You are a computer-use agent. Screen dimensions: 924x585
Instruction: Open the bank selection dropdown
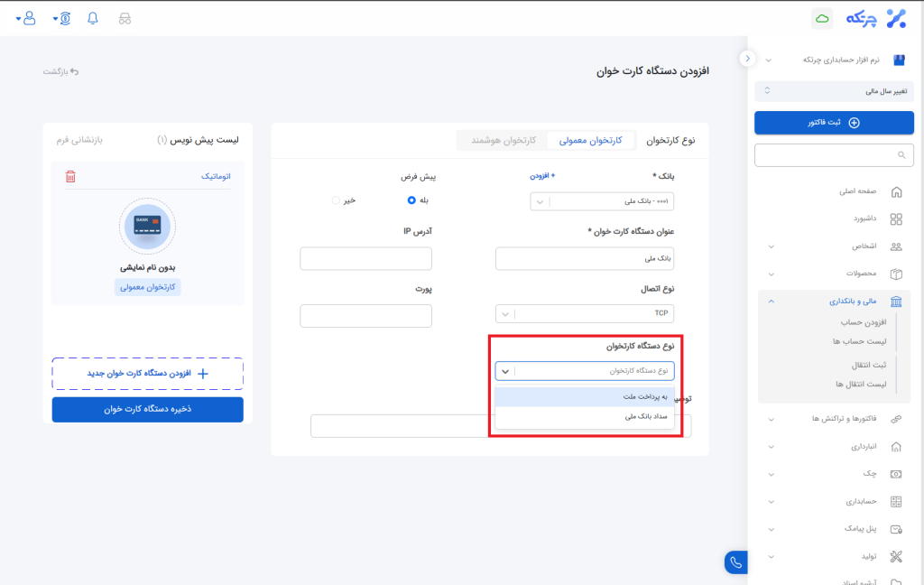pyautogui.click(x=602, y=201)
